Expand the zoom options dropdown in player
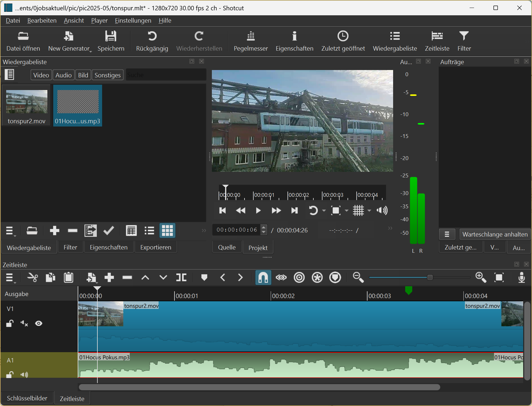Image resolution: width=532 pixels, height=406 pixels. (347, 211)
